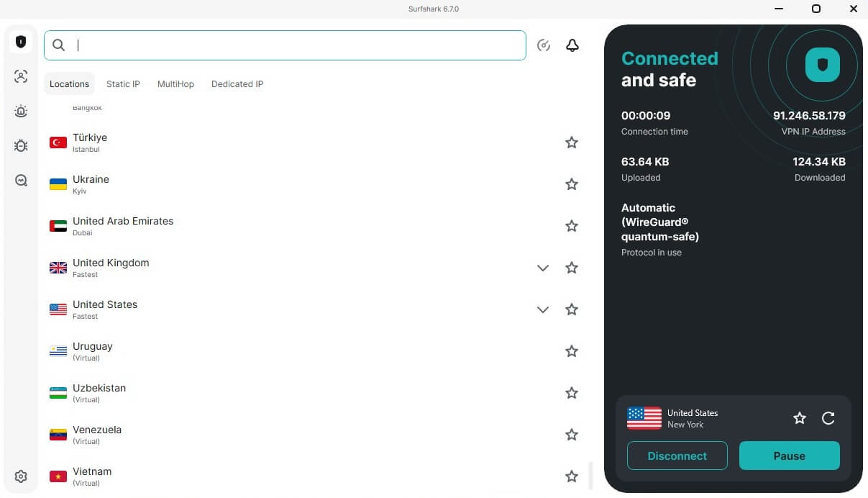The width and height of the screenshot is (868, 498).
Task: Expand the United Kingdom server list
Action: 543,268
